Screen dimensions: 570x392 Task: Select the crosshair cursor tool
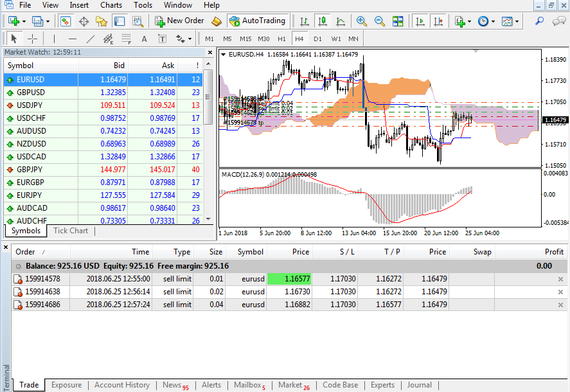pos(32,39)
